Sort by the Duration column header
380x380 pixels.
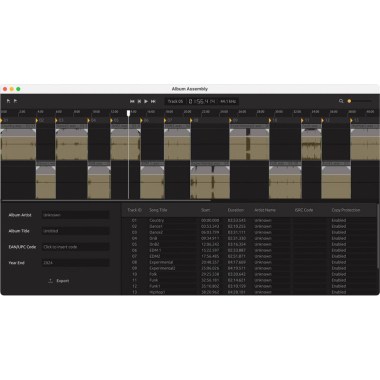(236, 210)
